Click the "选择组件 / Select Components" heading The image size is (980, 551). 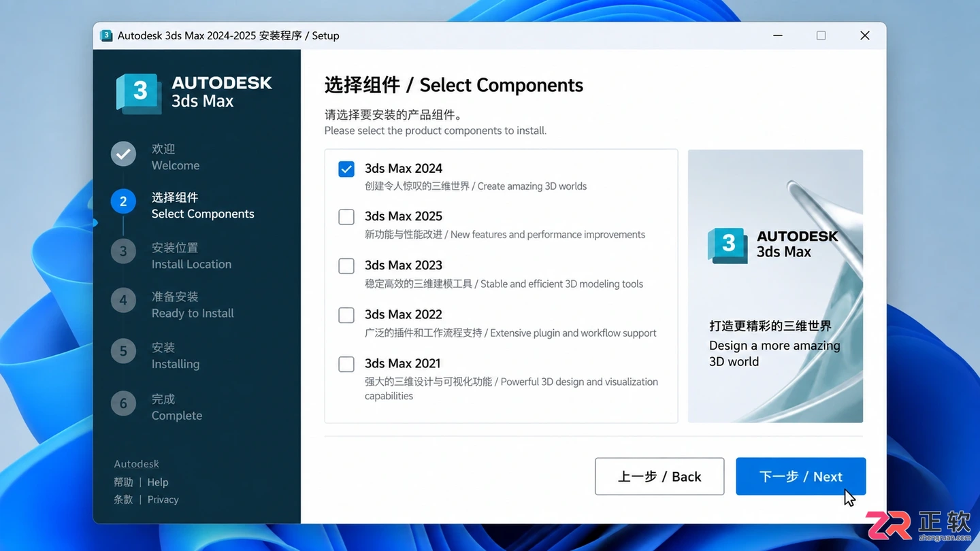(454, 85)
